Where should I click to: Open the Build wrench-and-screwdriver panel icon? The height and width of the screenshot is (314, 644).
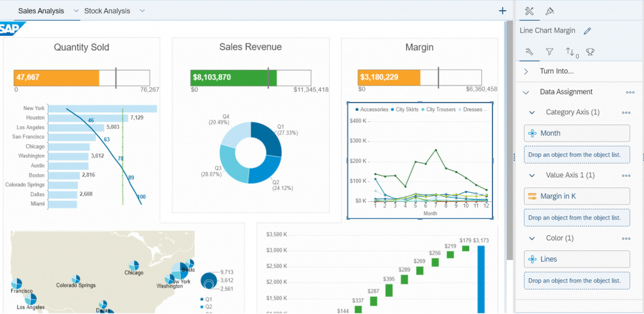tap(530, 11)
